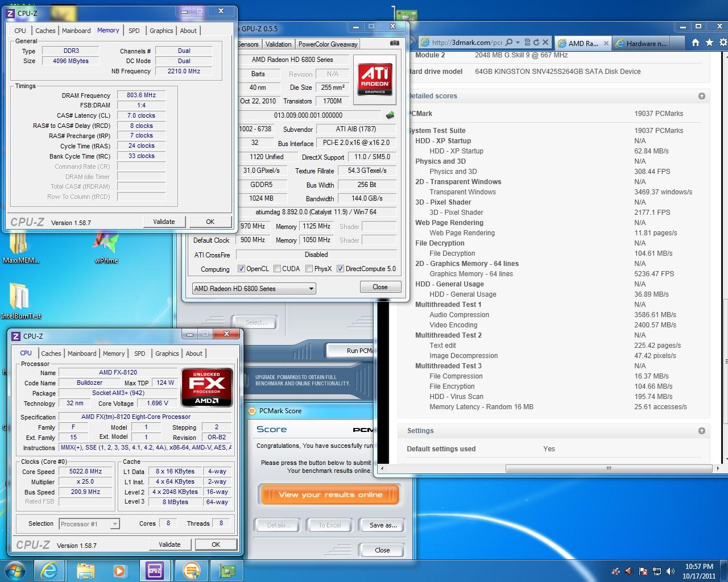Open IE tools gear icon

[723, 43]
